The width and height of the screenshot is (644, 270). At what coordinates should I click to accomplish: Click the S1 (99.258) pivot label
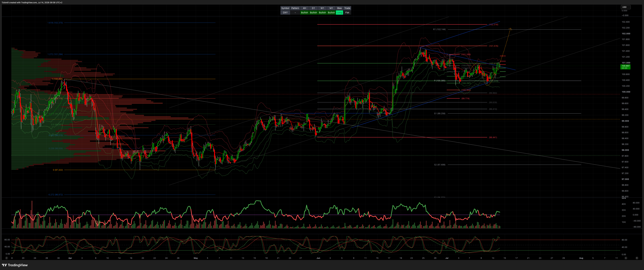(440, 114)
